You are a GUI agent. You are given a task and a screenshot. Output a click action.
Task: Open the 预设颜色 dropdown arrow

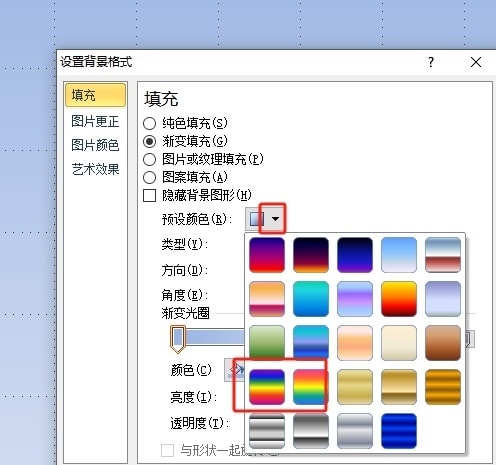click(x=275, y=219)
